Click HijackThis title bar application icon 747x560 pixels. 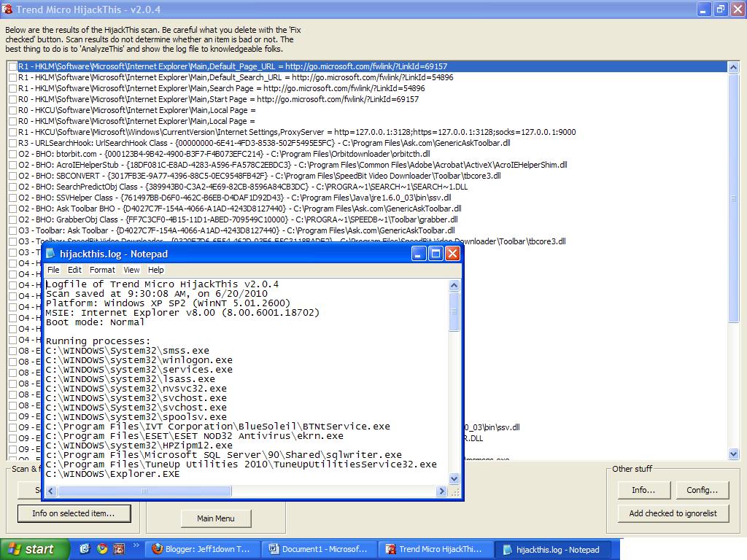pyautogui.click(x=7, y=9)
